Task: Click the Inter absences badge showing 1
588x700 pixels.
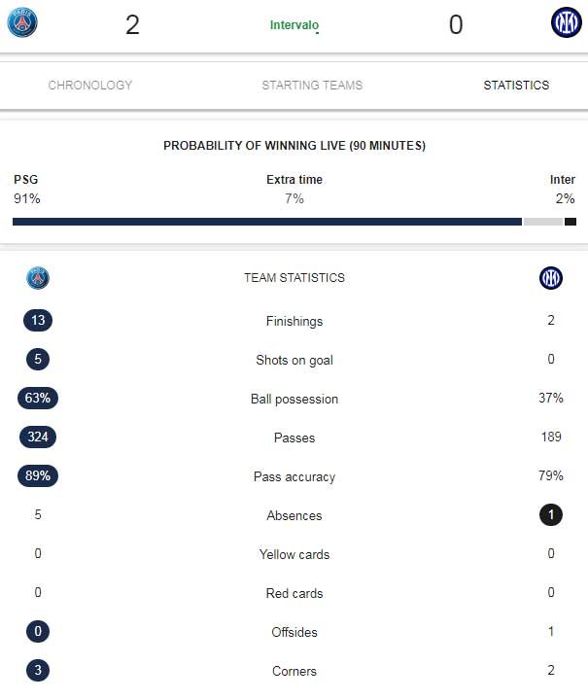Action: point(551,514)
